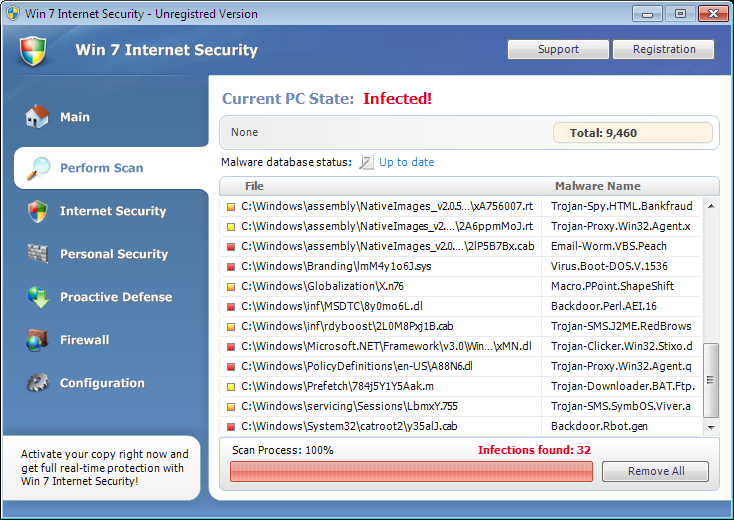Click the infection list scrollbar thumb
Screen dimensions: 734x520
click(711, 380)
